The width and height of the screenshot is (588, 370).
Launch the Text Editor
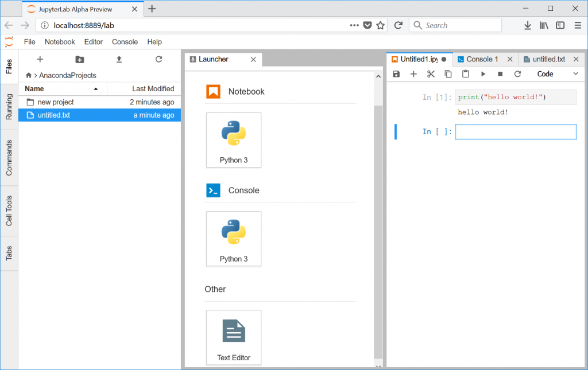pyautogui.click(x=234, y=337)
